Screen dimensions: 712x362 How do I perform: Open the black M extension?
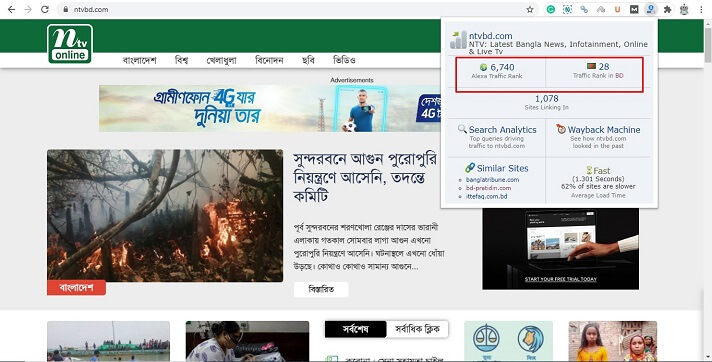(634, 9)
